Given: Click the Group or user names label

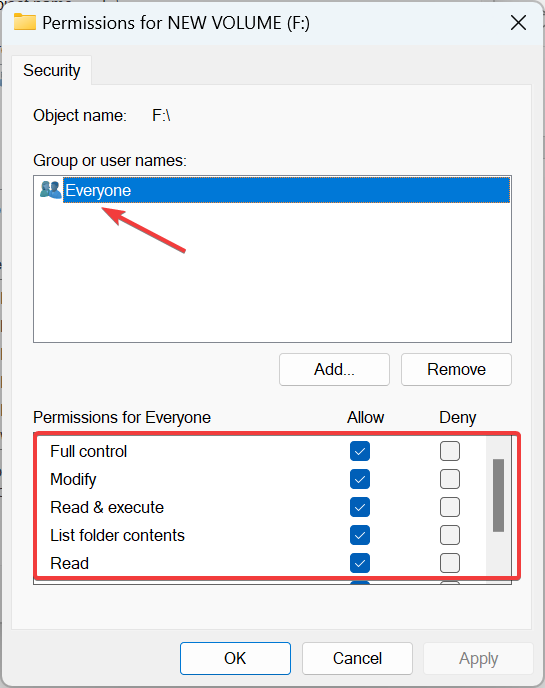Looking at the screenshot, I should (110, 161).
